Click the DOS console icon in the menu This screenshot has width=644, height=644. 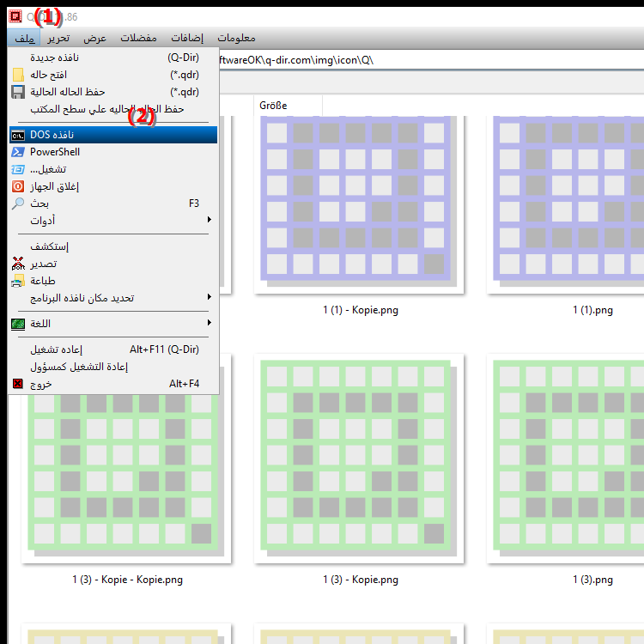18,135
